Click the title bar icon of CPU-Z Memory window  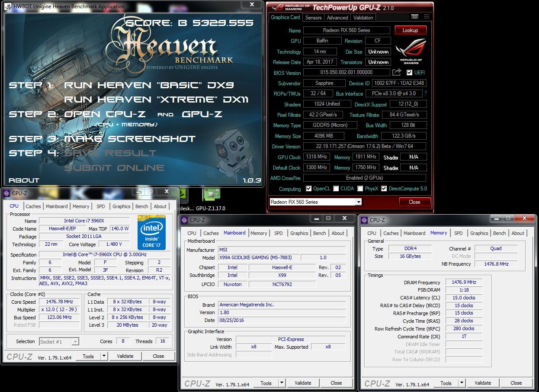point(365,220)
